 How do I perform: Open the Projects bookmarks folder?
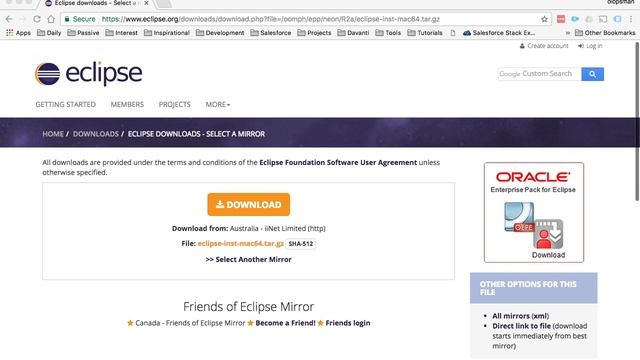[x=314, y=33]
